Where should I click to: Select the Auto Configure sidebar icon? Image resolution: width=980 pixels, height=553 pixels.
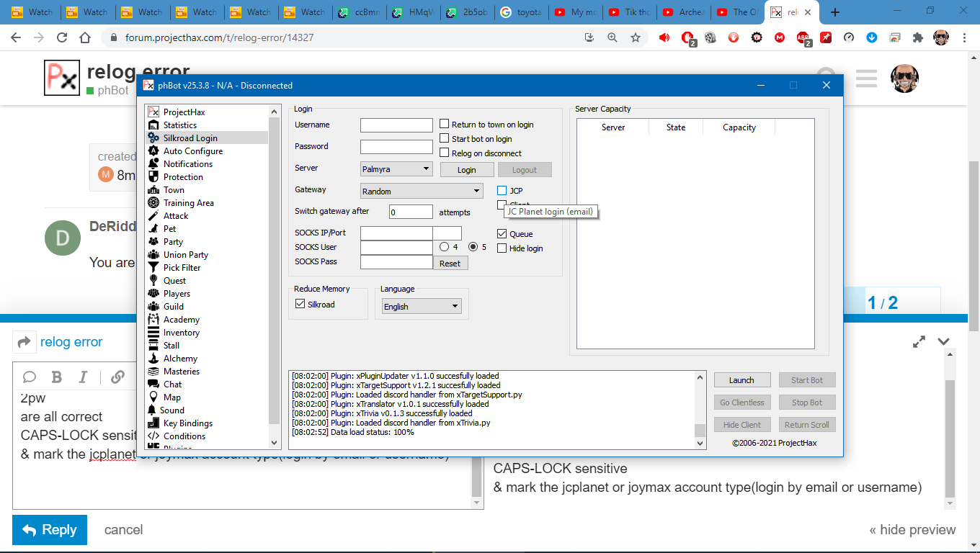[x=153, y=151]
